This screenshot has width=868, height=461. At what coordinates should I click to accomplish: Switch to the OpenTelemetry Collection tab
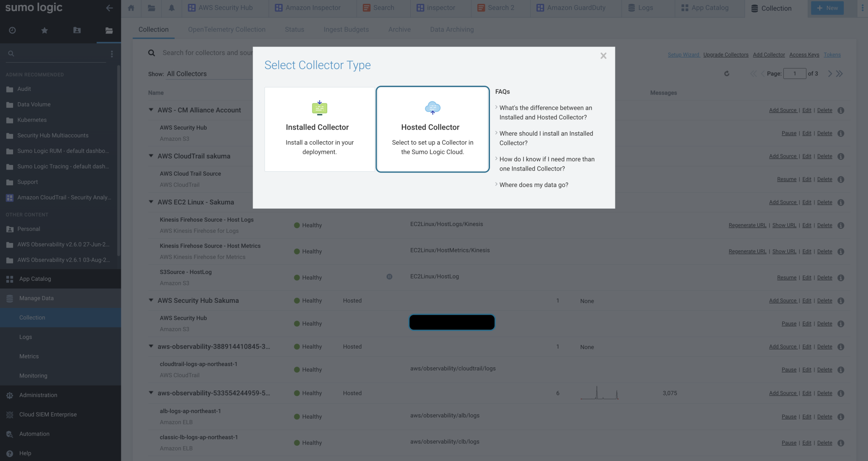point(227,29)
